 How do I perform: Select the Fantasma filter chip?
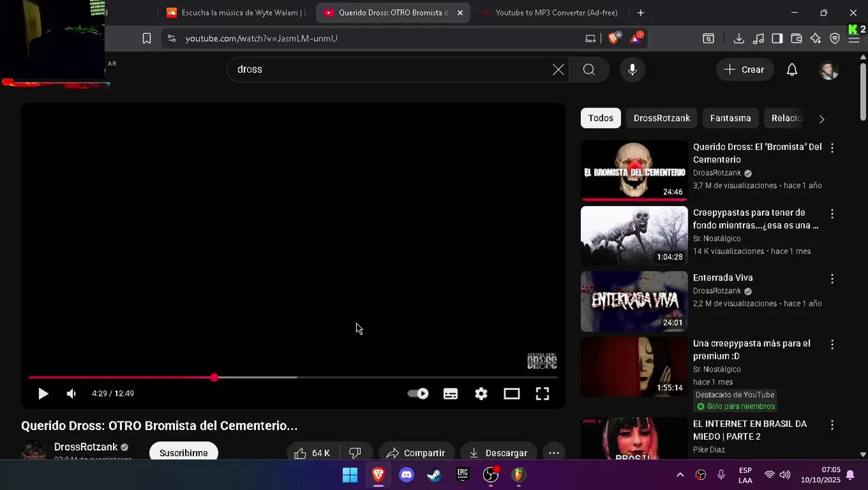coord(730,118)
